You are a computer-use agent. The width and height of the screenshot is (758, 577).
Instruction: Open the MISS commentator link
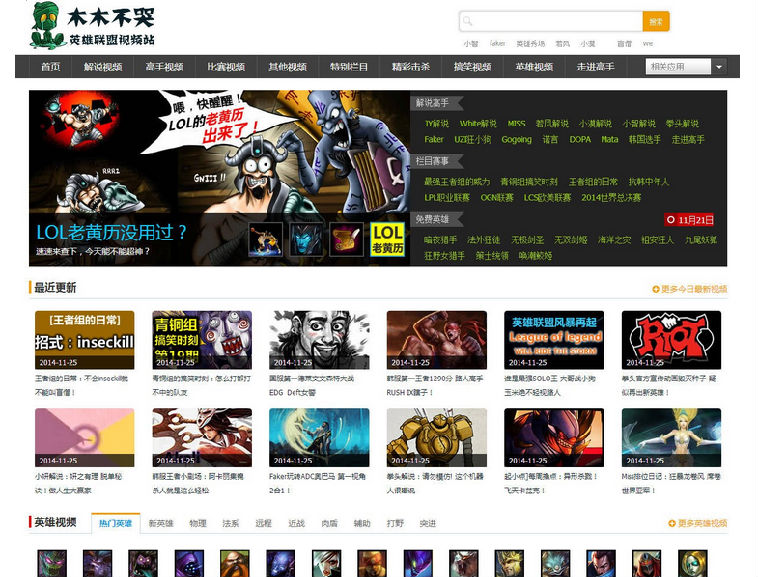pos(516,124)
